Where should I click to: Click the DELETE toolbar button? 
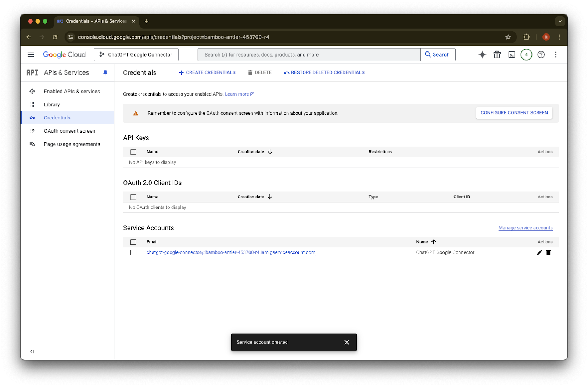[x=260, y=73]
